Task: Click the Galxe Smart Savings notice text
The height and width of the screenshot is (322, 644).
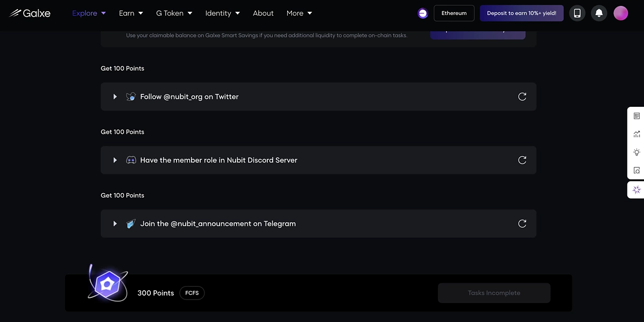Action: tap(267, 35)
